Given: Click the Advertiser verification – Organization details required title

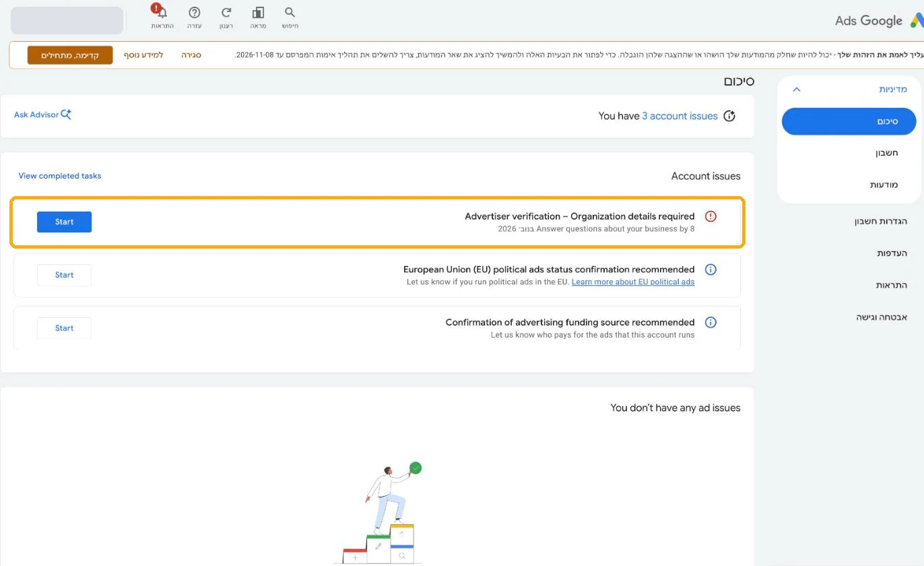Looking at the screenshot, I should tap(580, 216).
